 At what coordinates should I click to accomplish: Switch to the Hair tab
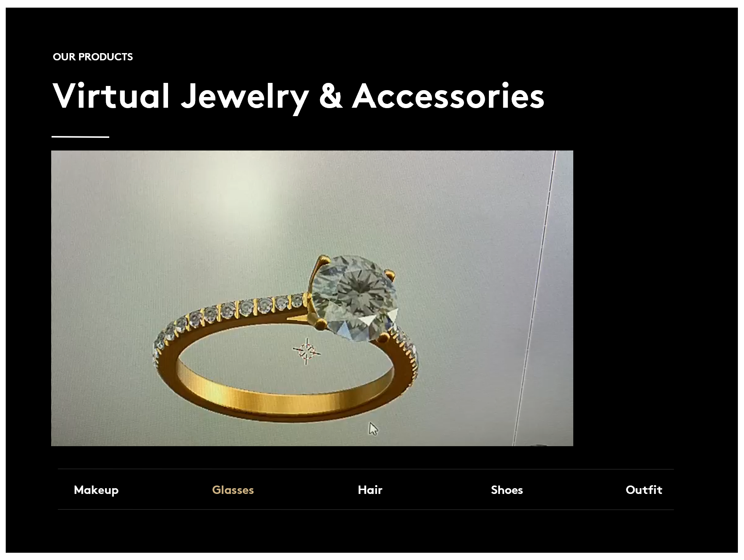(x=370, y=490)
